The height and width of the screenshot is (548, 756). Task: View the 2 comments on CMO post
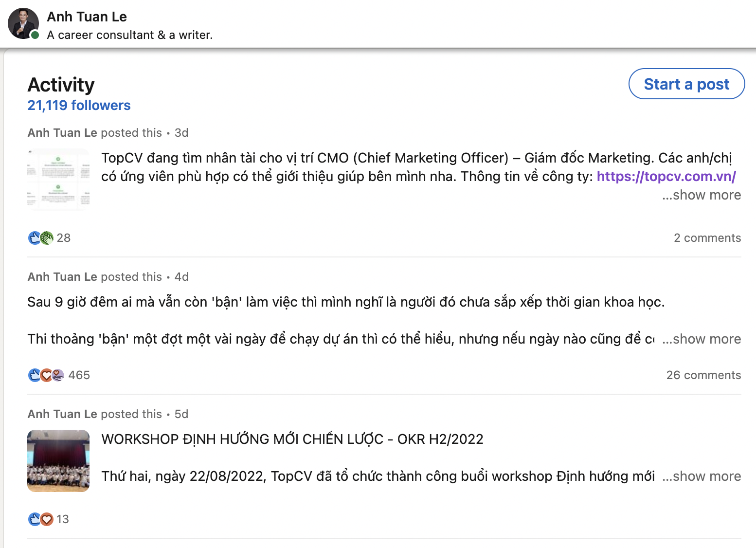[x=707, y=238]
